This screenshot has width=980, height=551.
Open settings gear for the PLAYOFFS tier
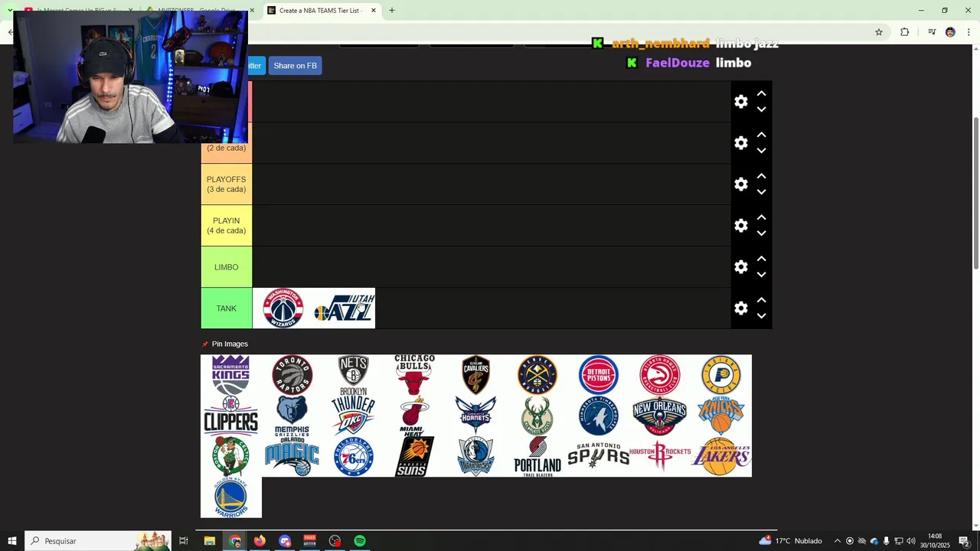pos(740,184)
